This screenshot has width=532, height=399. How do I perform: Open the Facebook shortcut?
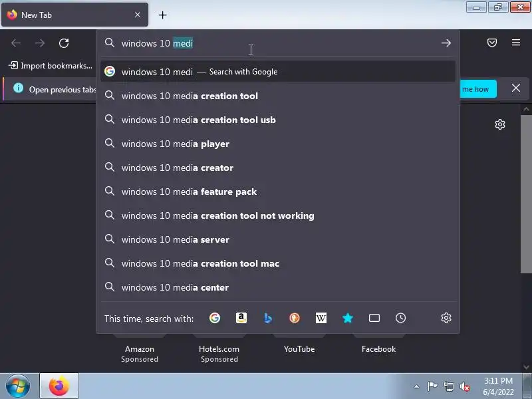click(x=378, y=348)
